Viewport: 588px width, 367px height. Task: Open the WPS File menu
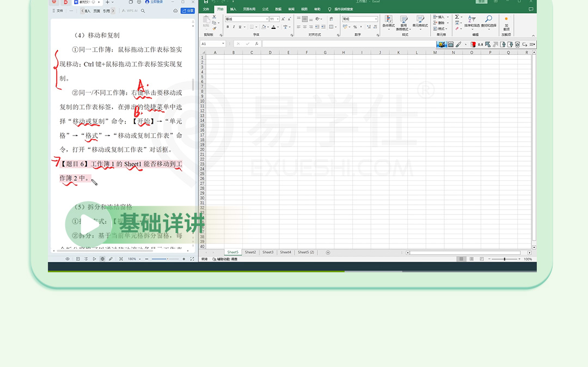(x=58, y=11)
